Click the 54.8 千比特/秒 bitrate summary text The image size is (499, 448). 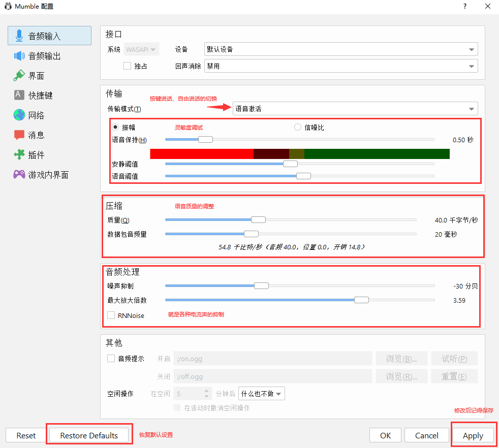(291, 247)
